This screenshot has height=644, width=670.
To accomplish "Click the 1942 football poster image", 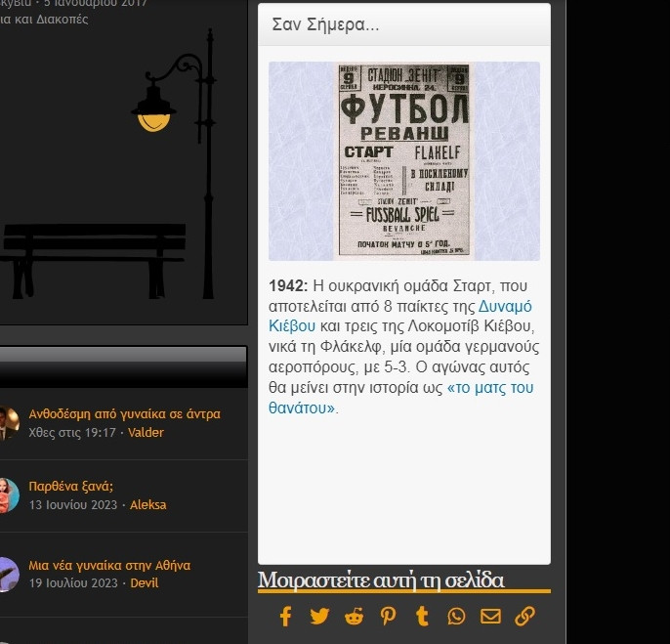I will 404,161.
